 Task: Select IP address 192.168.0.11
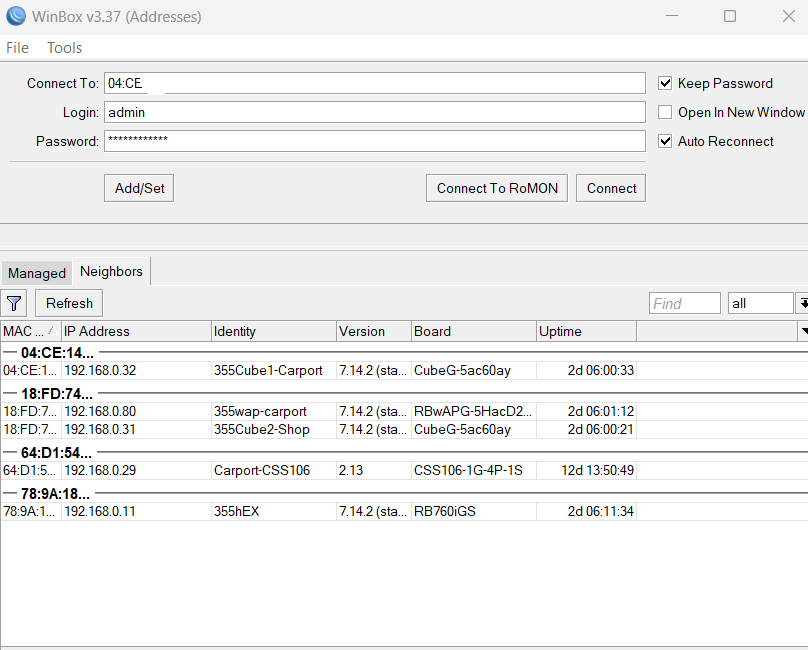coord(100,511)
